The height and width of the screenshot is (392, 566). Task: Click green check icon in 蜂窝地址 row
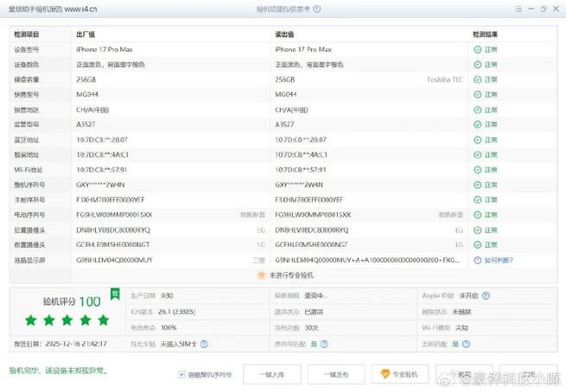[478, 155]
